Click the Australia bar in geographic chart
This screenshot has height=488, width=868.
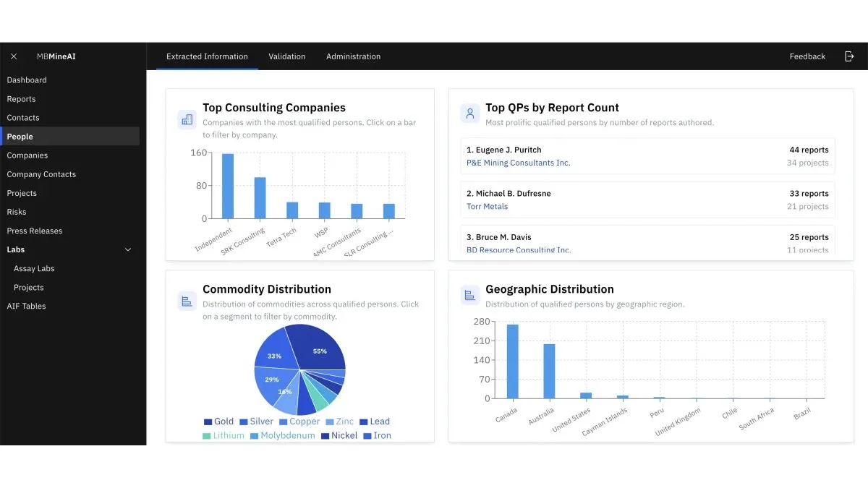click(549, 371)
